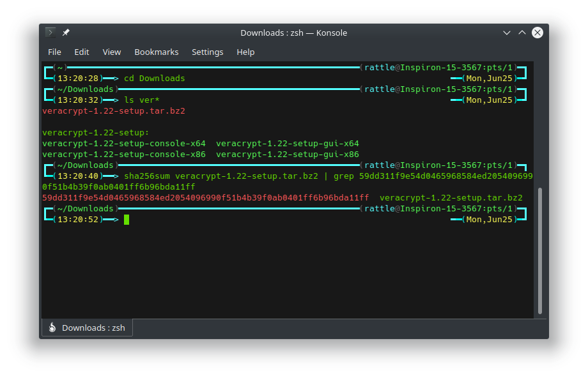Click red 'veracrypt-1.22-setup.tar.bz2' listing under ls
The image size is (588, 378).
coord(114,111)
